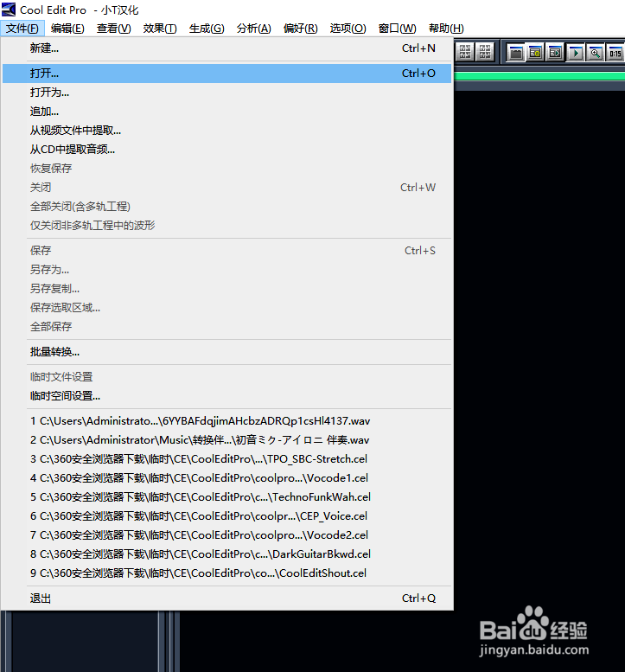Image resolution: width=625 pixels, height=672 pixels.
Task: Click the leftmost grid-pattern toolbar icon
Action: click(465, 52)
